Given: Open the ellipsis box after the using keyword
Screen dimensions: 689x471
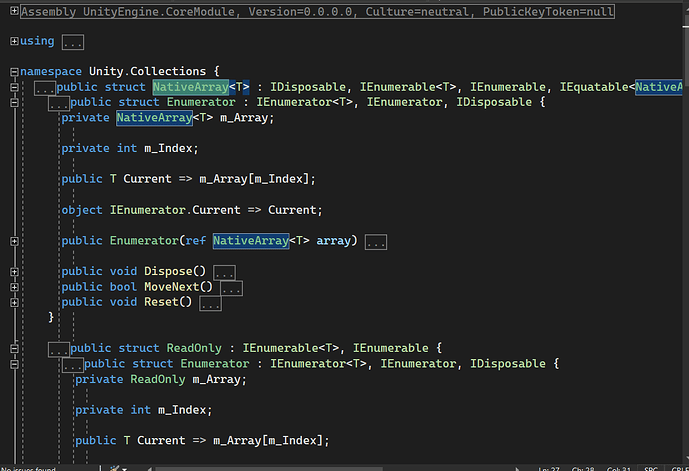Looking at the screenshot, I should coord(73,43).
